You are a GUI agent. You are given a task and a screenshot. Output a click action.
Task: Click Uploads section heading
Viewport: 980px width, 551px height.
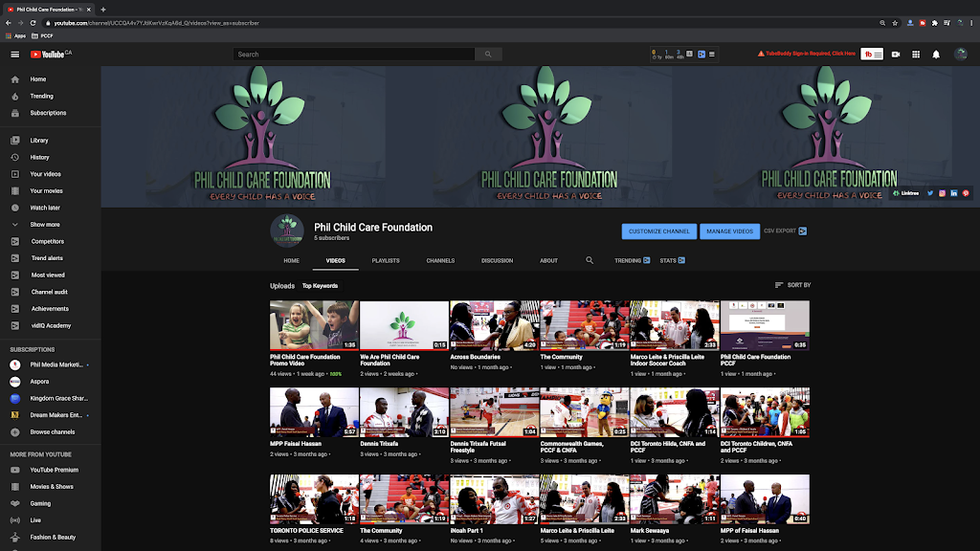click(282, 286)
